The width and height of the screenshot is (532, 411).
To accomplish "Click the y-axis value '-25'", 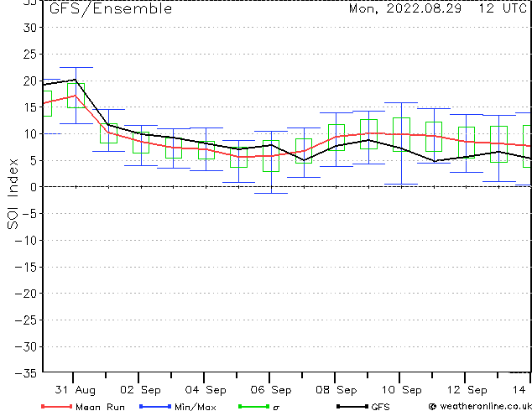I will [x=26, y=320].
